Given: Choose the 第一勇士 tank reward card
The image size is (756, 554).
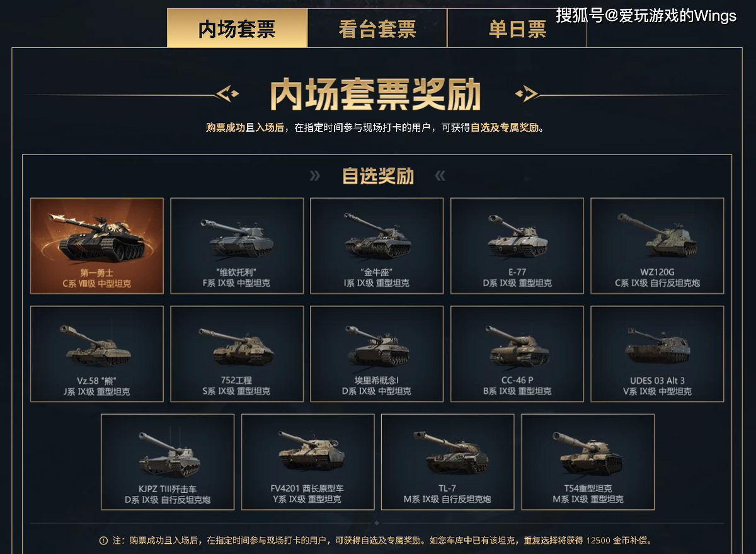Looking at the screenshot, I should 97,246.
